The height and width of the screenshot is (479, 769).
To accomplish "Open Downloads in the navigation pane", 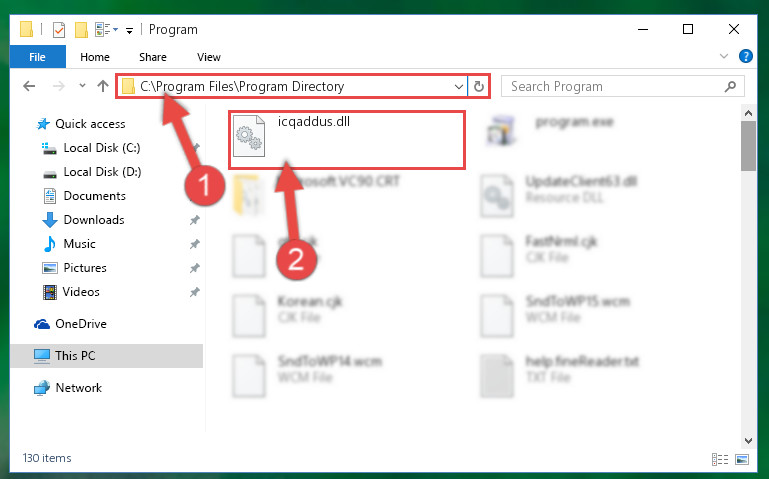I will [x=94, y=220].
